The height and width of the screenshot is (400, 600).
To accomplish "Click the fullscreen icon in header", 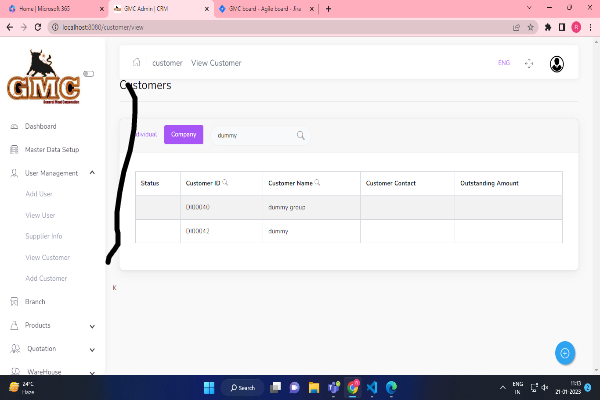I will pyautogui.click(x=529, y=64).
